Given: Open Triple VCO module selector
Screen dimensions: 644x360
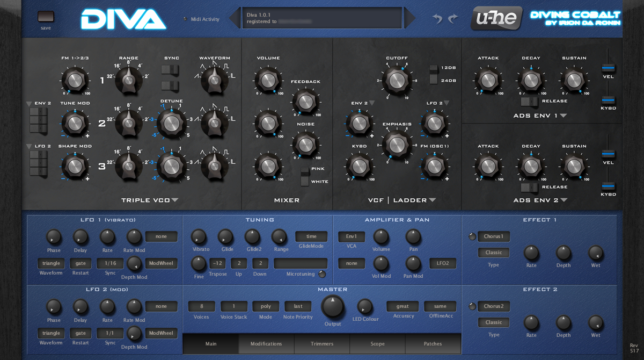Looking at the screenshot, I should pos(150,200).
